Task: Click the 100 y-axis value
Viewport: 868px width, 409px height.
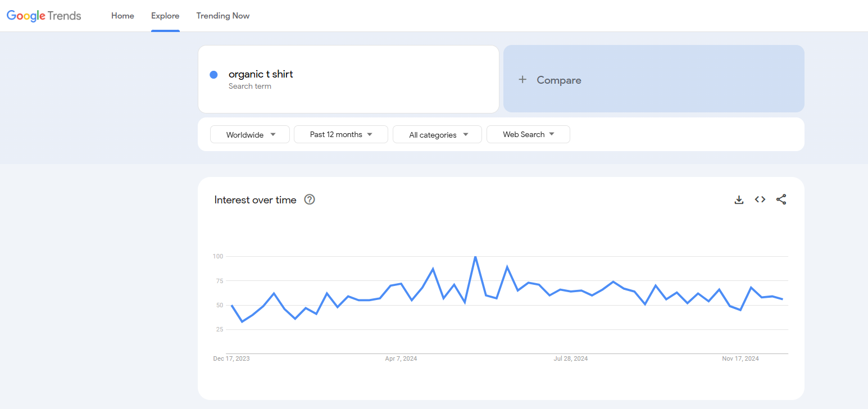Action: tap(218, 257)
